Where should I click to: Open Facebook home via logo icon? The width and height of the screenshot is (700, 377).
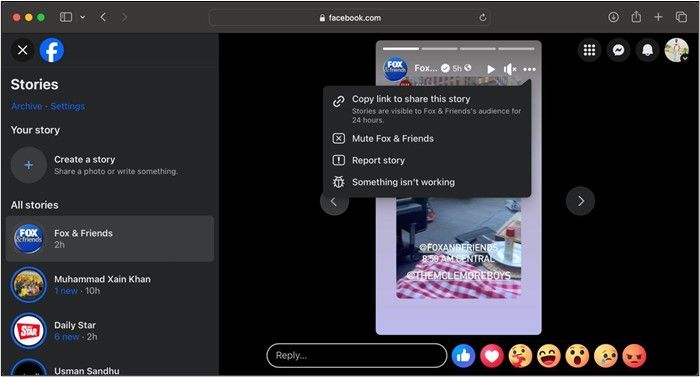click(x=52, y=50)
